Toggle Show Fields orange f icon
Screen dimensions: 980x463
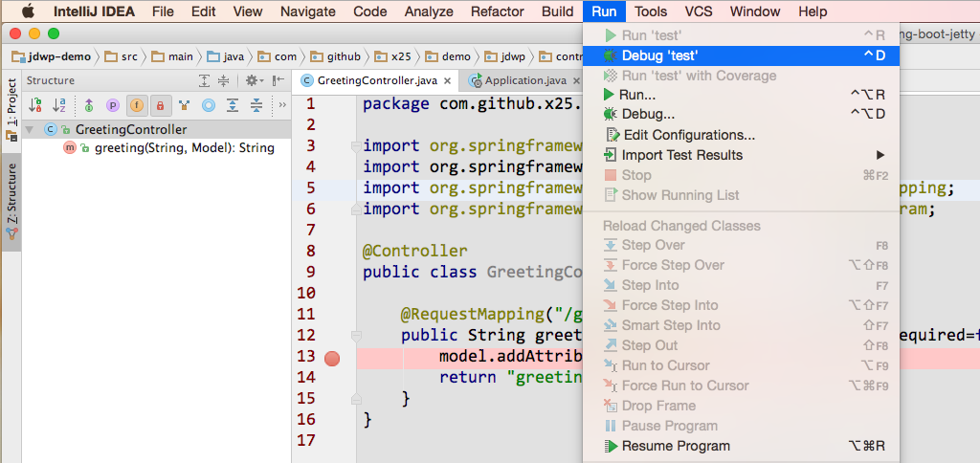[x=137, y=105]
